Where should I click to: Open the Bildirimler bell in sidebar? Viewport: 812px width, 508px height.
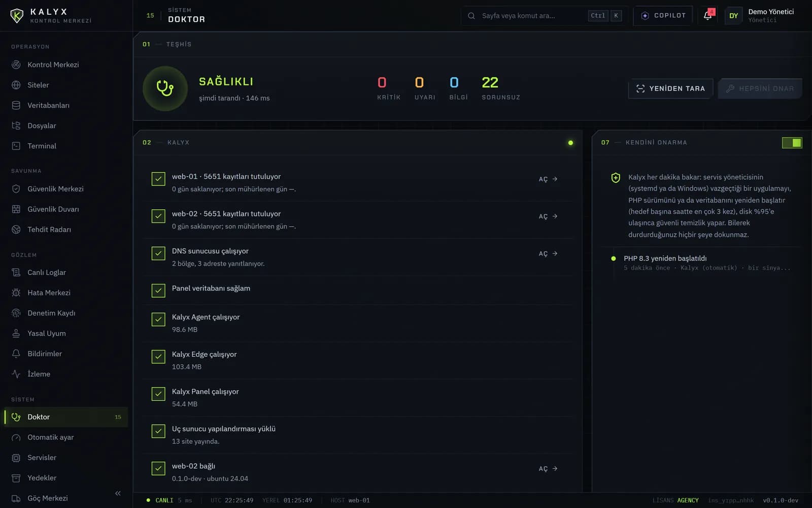coord(16,354)
